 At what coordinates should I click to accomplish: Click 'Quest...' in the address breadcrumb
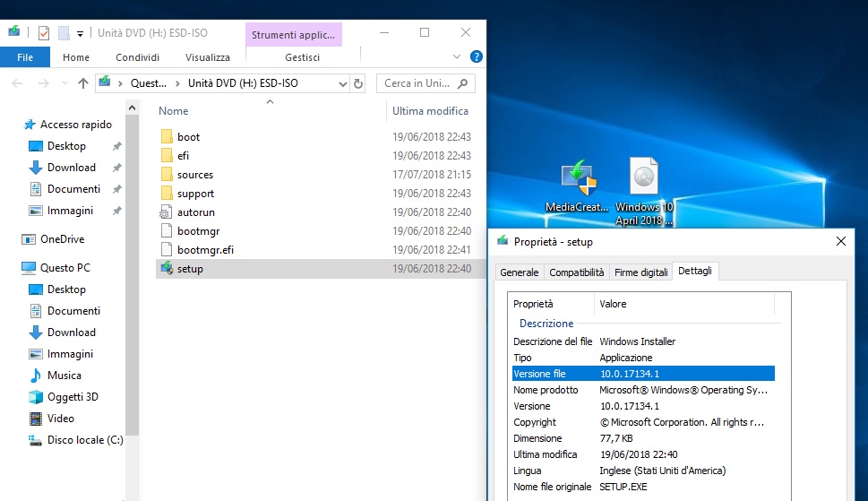click(x=149, y=83)
